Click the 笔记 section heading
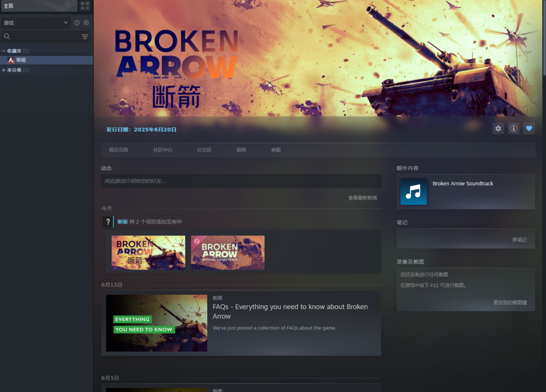The width and height of the screenshot is (546, 392). click(x=402, y=222)
